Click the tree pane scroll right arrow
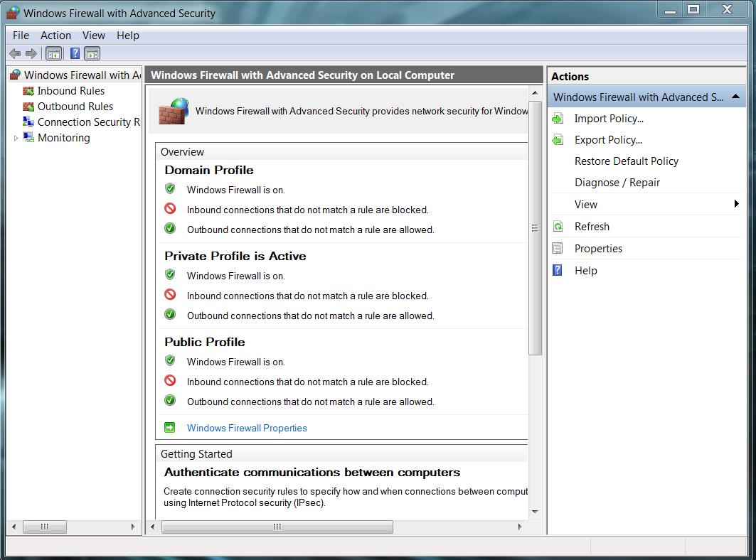Viewport: 756px width, 560px height. click(x=133, y=527)
